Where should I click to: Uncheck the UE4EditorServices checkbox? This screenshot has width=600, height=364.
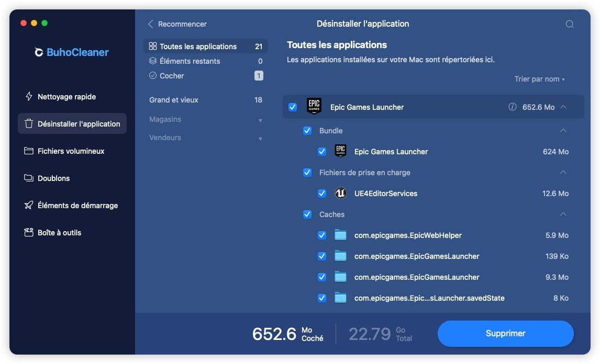pos(322,194)
